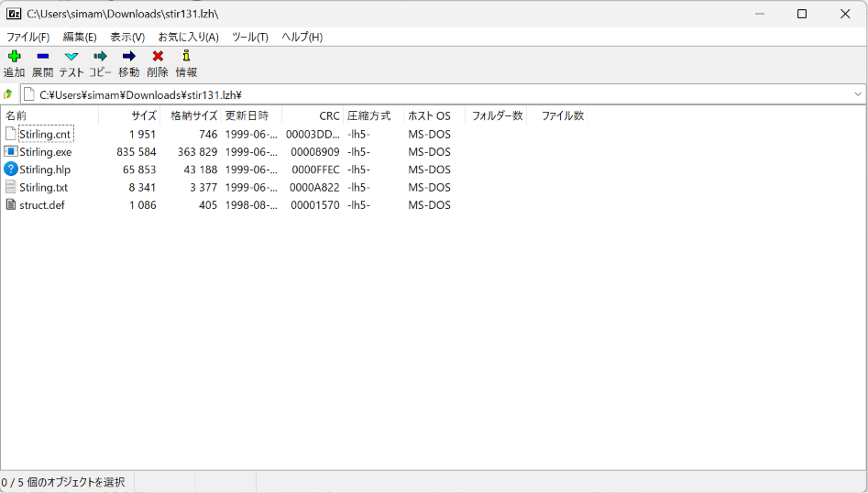Click the 移動 (Move) blue arrow icon
868x493 pixels.
click(129, 56)
